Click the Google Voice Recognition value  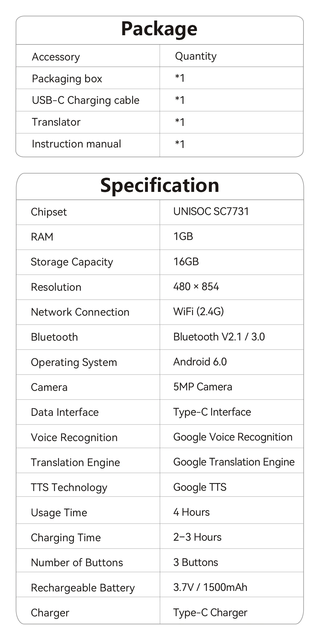(x=233, y=437)
